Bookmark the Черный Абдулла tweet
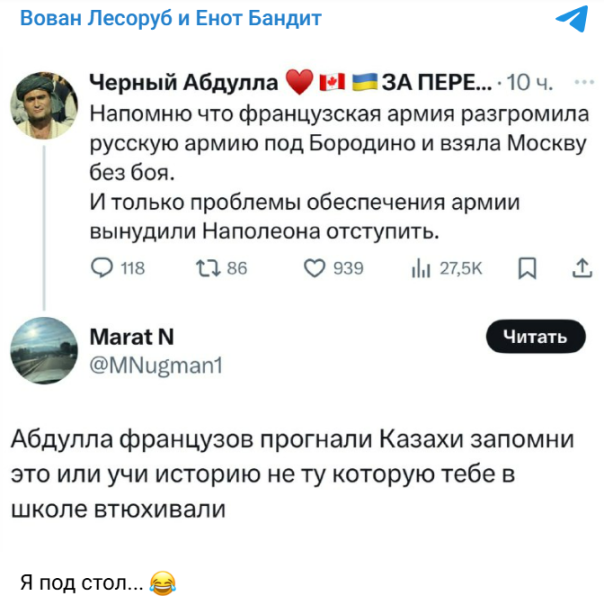Screen dimensions: 604x596 (530, 267)
